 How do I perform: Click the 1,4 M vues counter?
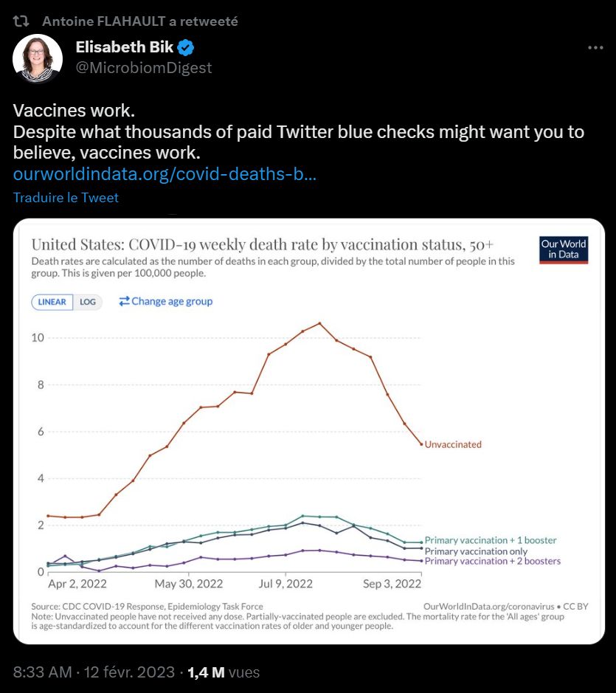click(224, 672)
